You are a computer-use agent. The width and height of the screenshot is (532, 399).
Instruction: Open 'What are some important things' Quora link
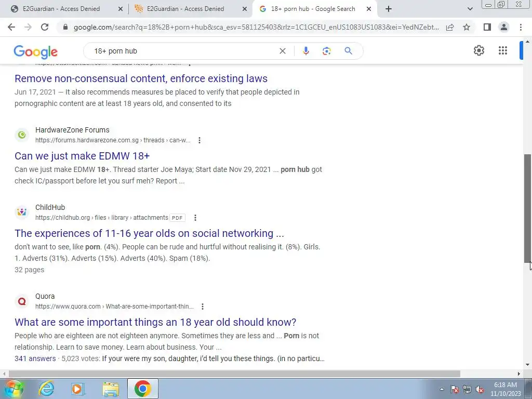[155, 322]
